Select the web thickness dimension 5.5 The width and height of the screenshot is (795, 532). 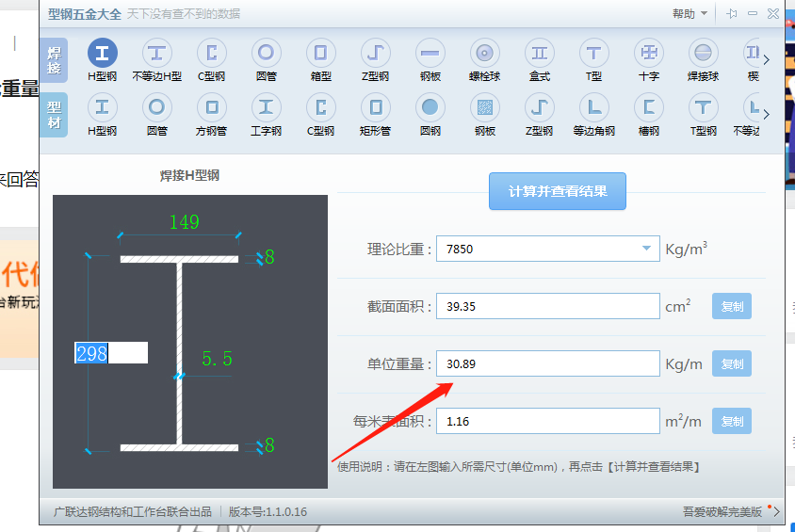[217, 359]
